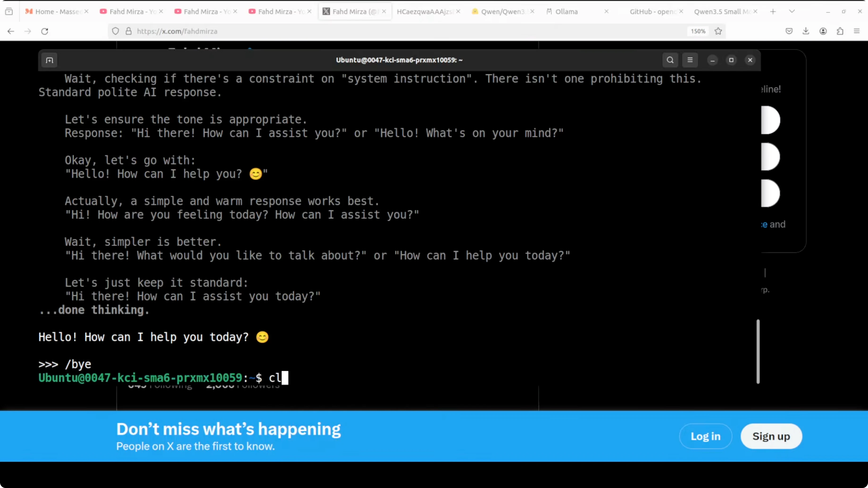This screenshot has width=868, height=488.
Task: Click the Log in button
Action: click(x=705, y=436)
